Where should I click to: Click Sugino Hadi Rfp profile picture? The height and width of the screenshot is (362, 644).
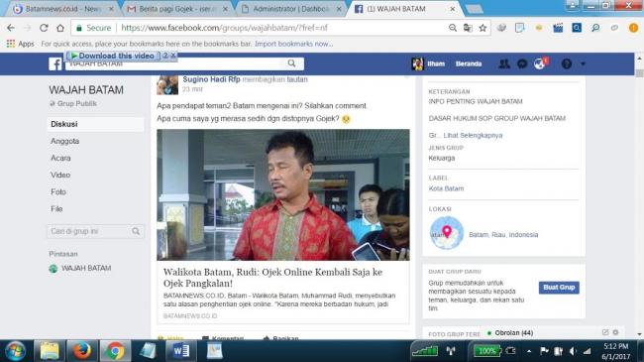click(167, 85)
